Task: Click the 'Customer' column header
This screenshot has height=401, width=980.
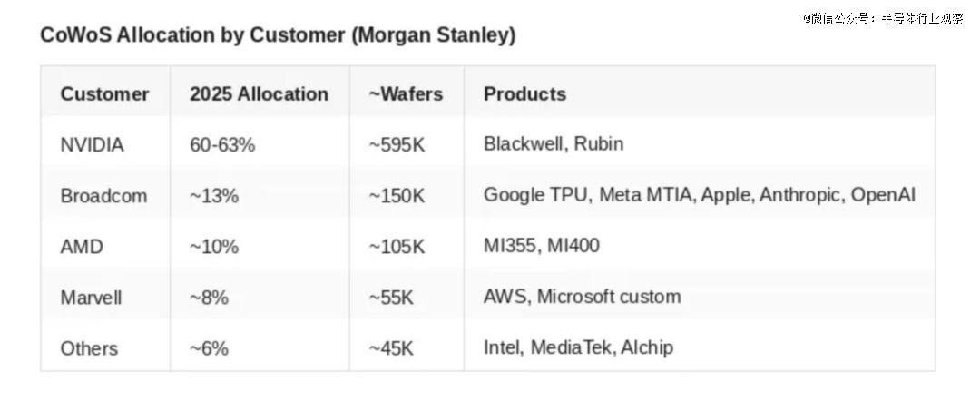Action: pyautogui.click(x=104, y=94)
